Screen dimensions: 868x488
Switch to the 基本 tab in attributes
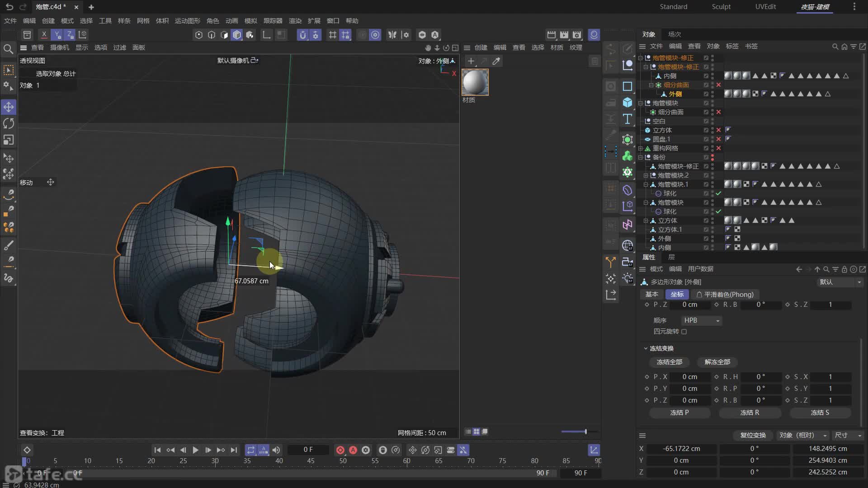[651, 294]
